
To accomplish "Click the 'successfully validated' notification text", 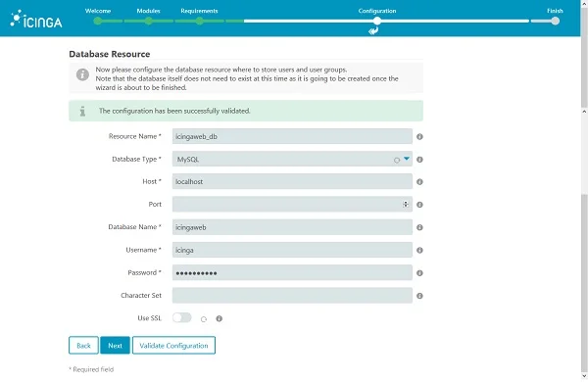I will click(x=174, y=111).
